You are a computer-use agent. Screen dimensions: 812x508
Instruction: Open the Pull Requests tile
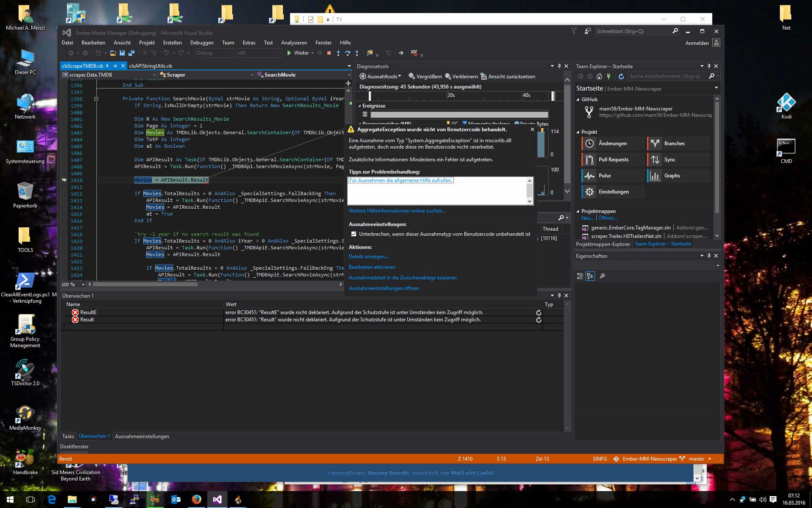613,160
